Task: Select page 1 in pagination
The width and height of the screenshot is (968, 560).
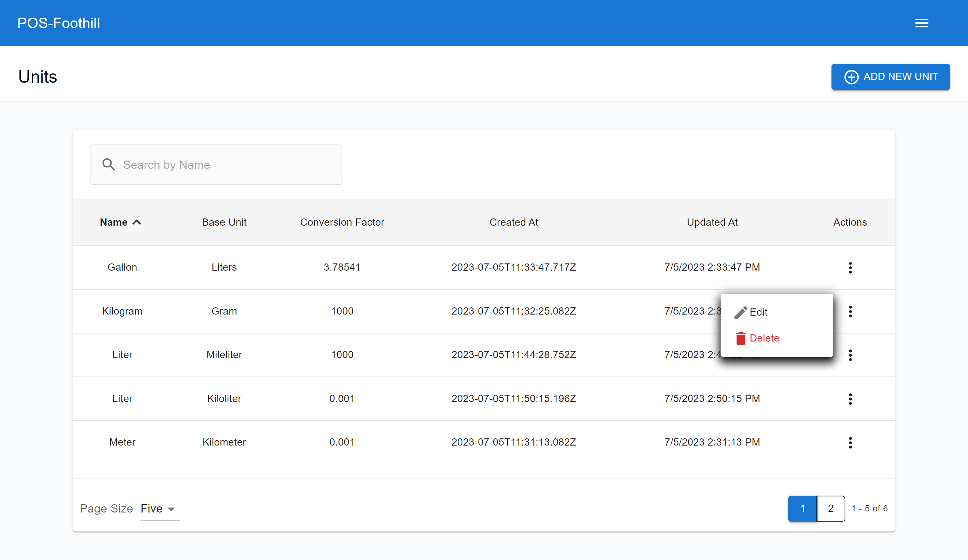Action: tap(802, 508)
